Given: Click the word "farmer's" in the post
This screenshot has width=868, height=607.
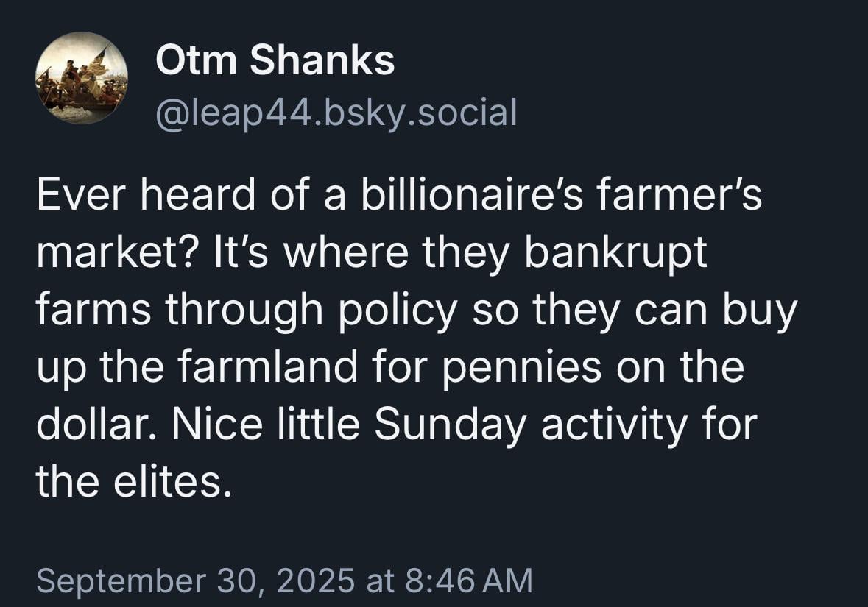Looking at the screenshot, I should [x=680, y=195].
